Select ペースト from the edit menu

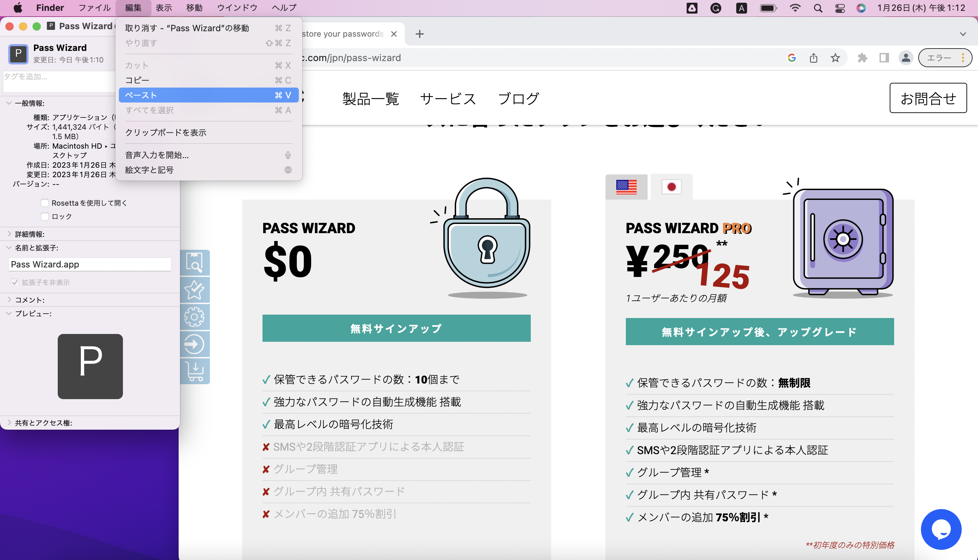click(209, 95)
